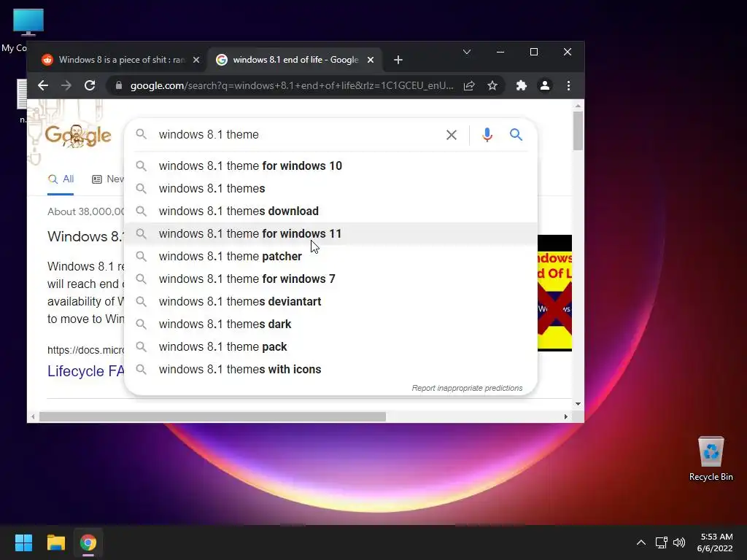Click the magnifier beside theme patcher
Viewport: 747px width, 560px height.
pos(141,256)
